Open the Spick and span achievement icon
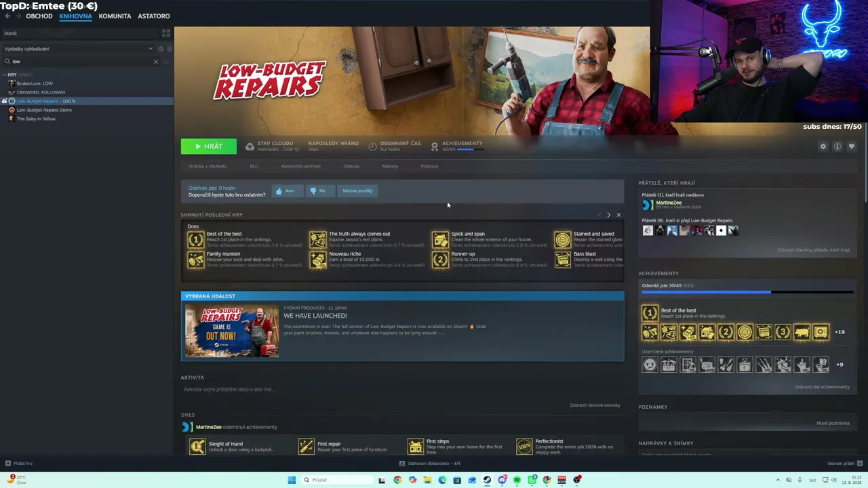 pos(441,239)
